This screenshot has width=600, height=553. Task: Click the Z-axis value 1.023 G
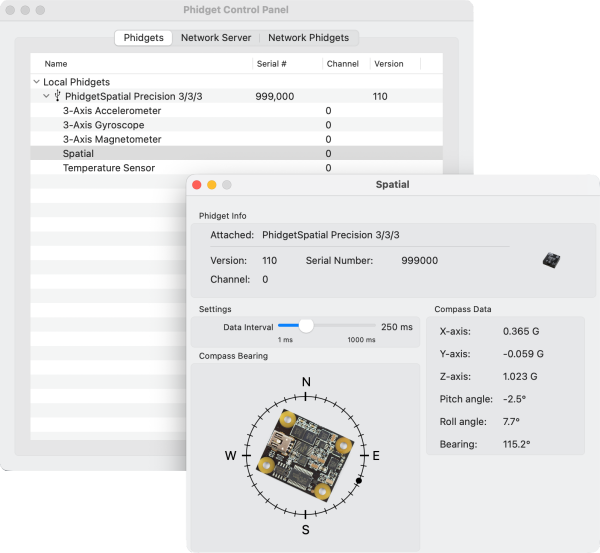click(520, 377)
